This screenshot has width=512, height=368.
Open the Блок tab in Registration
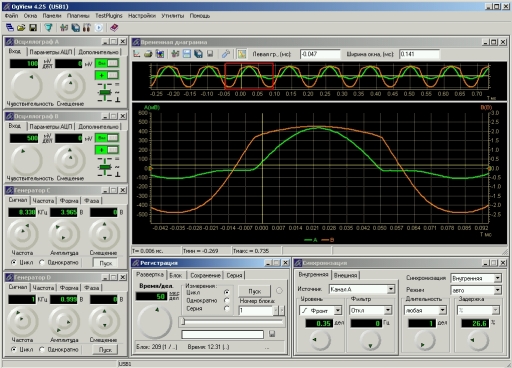(x=175, y=275)
